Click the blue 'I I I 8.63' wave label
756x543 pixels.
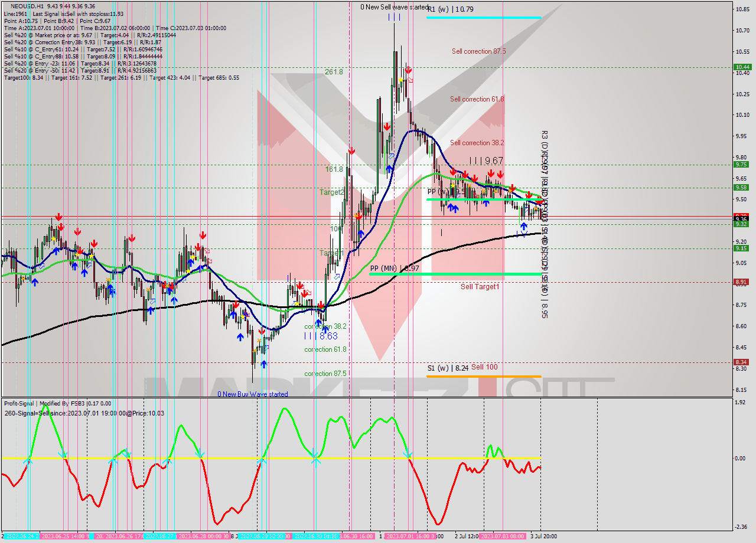click(321, 336)
